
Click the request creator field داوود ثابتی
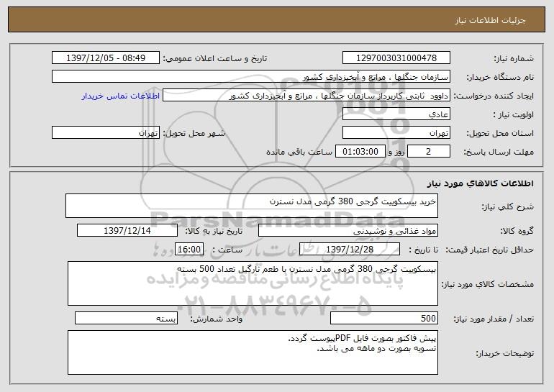pos(306,95)
